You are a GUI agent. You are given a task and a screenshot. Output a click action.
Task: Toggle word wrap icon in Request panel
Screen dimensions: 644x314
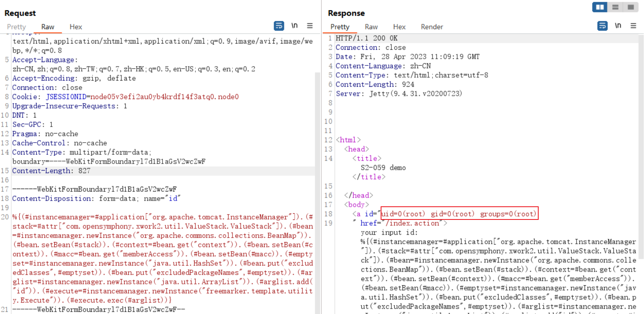pos(279,26)
